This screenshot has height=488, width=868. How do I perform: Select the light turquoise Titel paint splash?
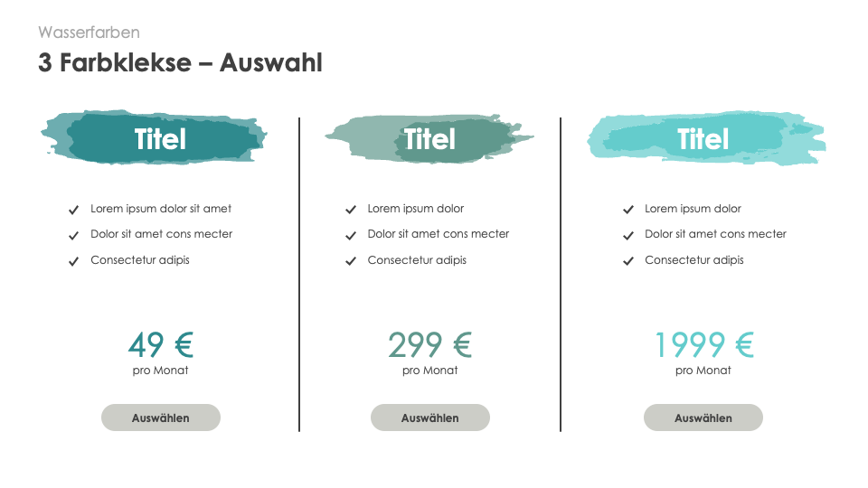tap(703, 139)
